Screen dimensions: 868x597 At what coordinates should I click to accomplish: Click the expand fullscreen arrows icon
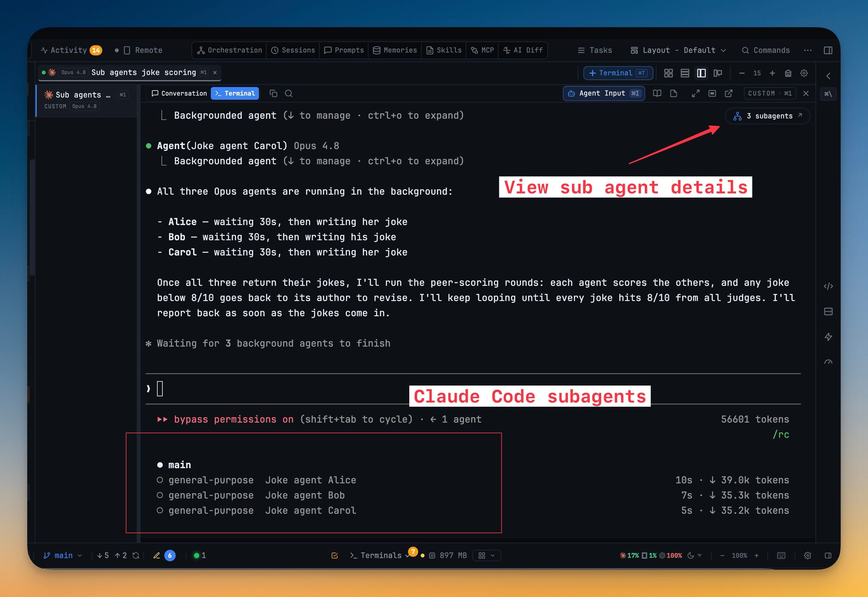point(695,93)
